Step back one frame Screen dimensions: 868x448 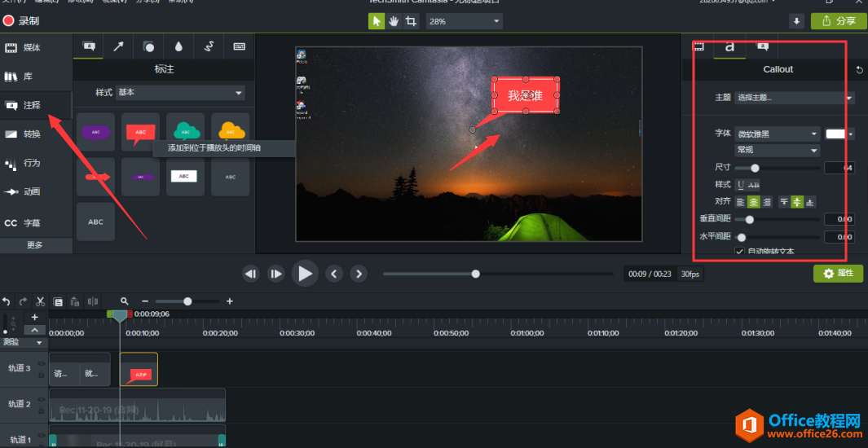pyautogui.click(x=251, y=273)
